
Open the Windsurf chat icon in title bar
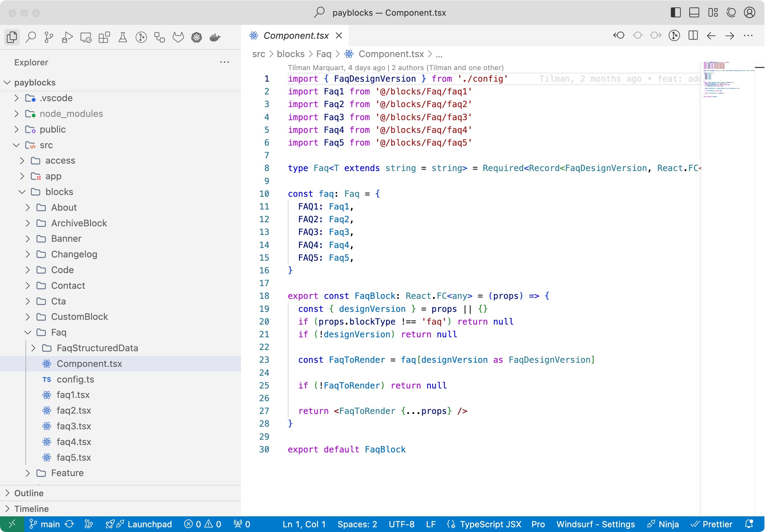pos(731,13)
